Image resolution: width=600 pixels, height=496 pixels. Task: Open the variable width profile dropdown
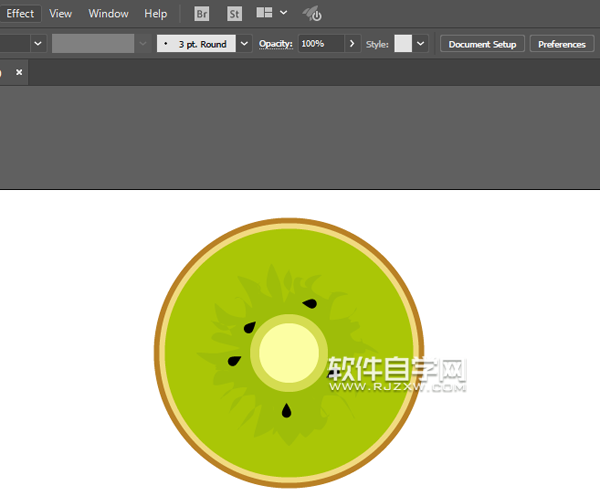tap(142, 44)
